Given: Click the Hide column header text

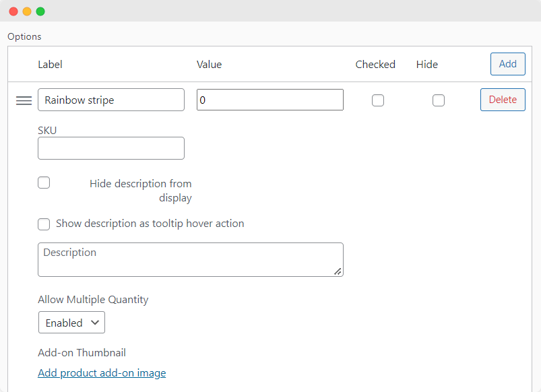Looking at the screenshot, I should (x=427, y=65).
